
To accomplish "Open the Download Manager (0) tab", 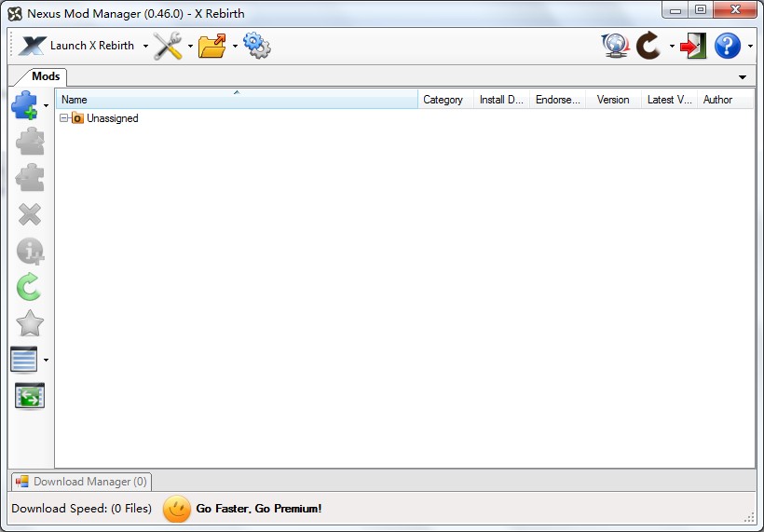I will point(81,482).
